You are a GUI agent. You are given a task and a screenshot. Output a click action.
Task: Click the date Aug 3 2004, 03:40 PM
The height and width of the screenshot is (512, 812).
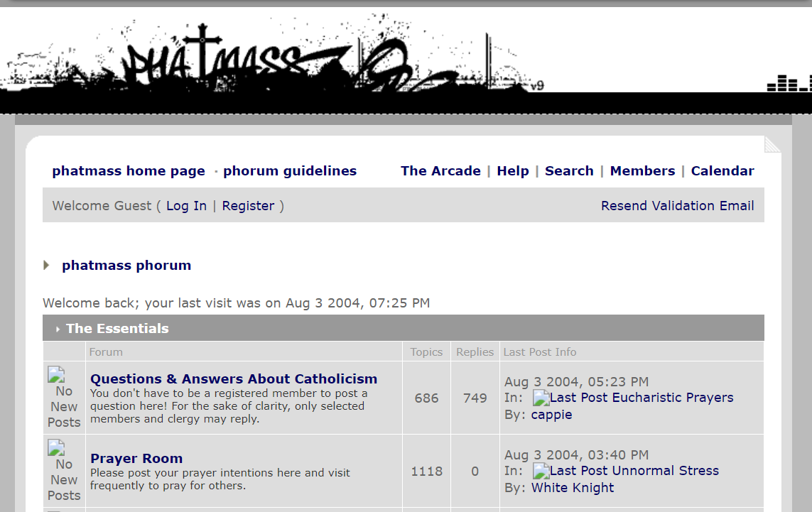click(576, 455)
